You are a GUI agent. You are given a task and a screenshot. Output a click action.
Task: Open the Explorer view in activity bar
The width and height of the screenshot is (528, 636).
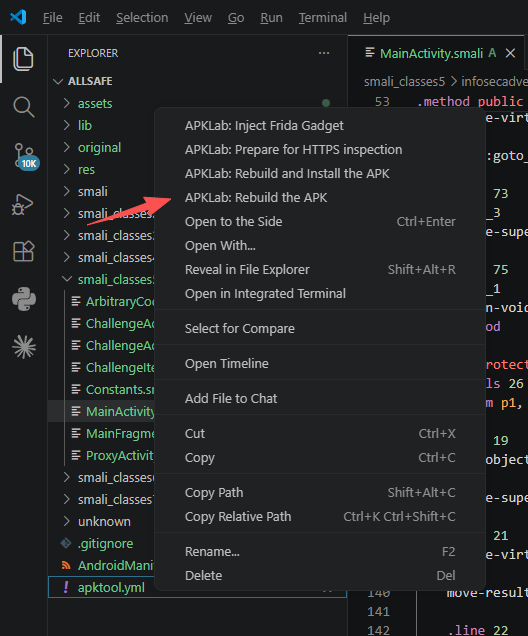point(24,59)
